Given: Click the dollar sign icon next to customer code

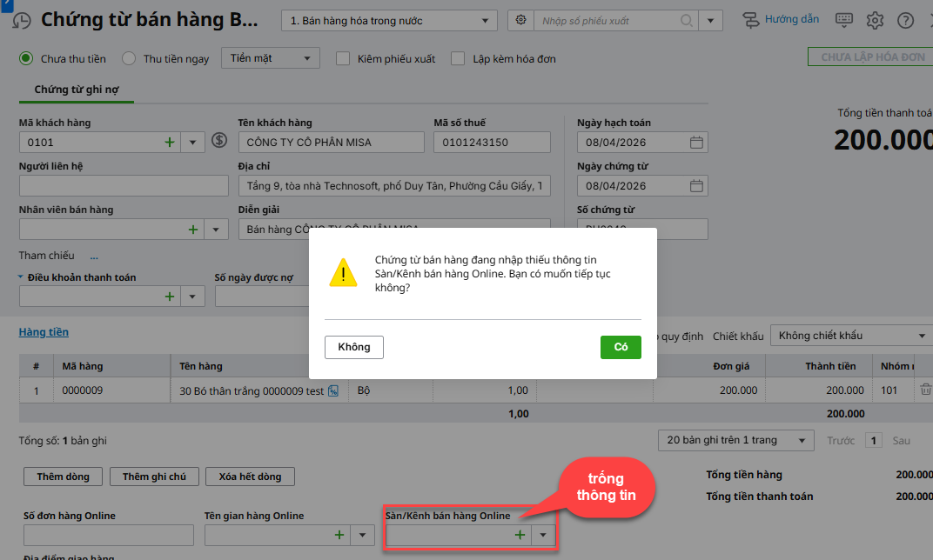Looking at the screenshot, I should click(x=218, y=142).
